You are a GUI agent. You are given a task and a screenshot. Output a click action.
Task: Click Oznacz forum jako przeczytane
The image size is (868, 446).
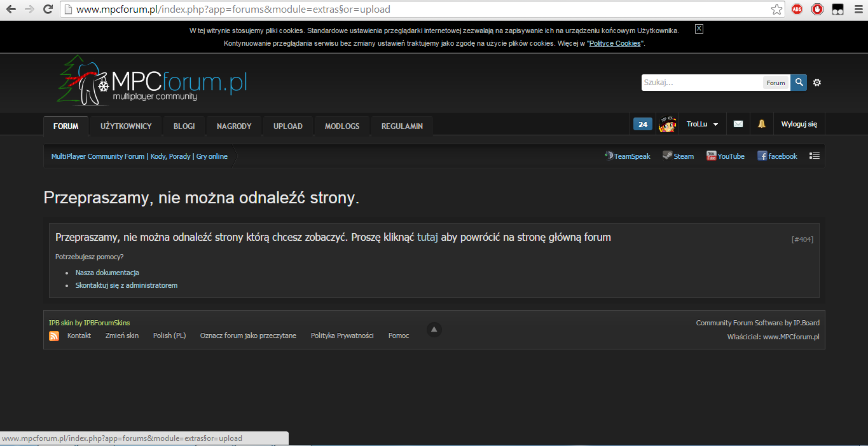248,335
